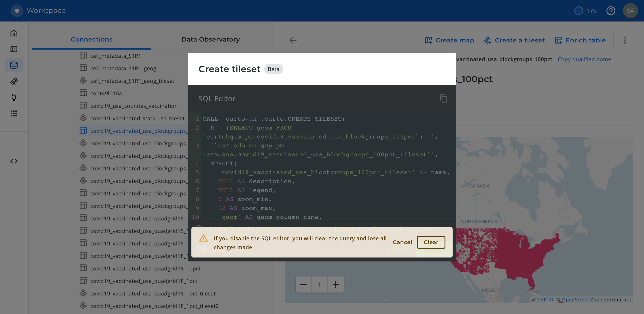
Task: Switch to Data Observatory tab
Action: [x=210, y=40]
